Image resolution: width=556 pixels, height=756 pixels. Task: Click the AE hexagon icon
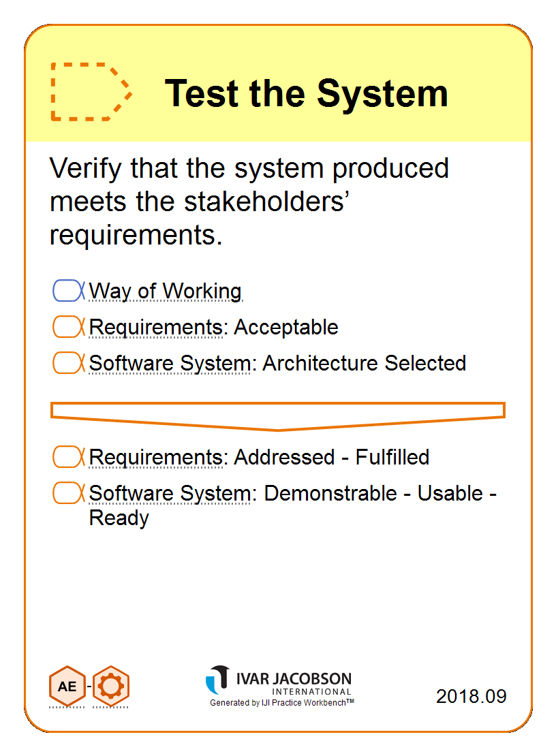(67, 686)
